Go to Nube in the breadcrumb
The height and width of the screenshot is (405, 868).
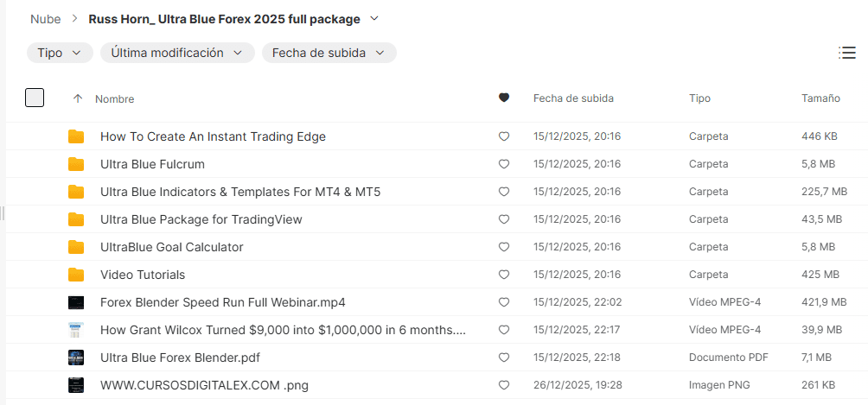(x=46, y=18)
